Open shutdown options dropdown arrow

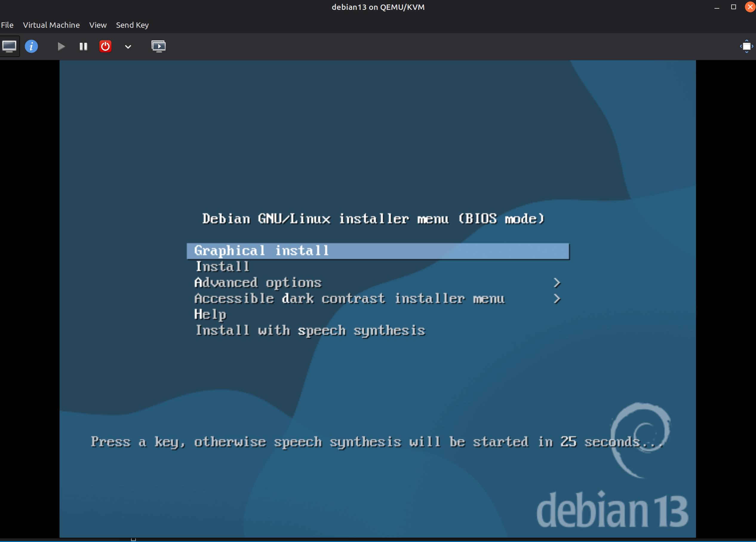point(128,47)
